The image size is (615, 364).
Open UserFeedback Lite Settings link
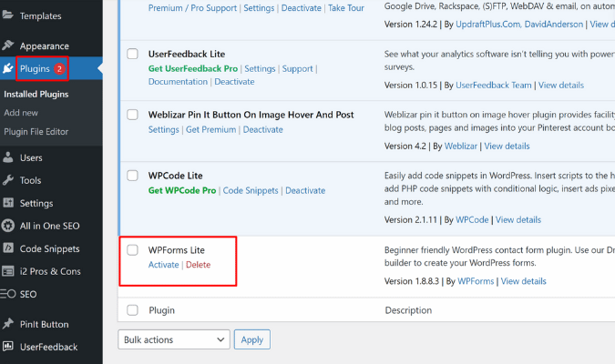point(260,68)
